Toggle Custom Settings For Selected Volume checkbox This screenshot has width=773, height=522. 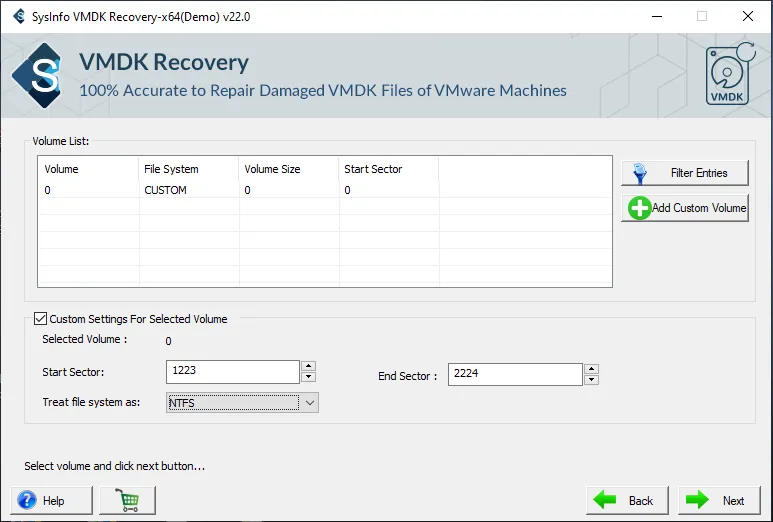(40, 318)
